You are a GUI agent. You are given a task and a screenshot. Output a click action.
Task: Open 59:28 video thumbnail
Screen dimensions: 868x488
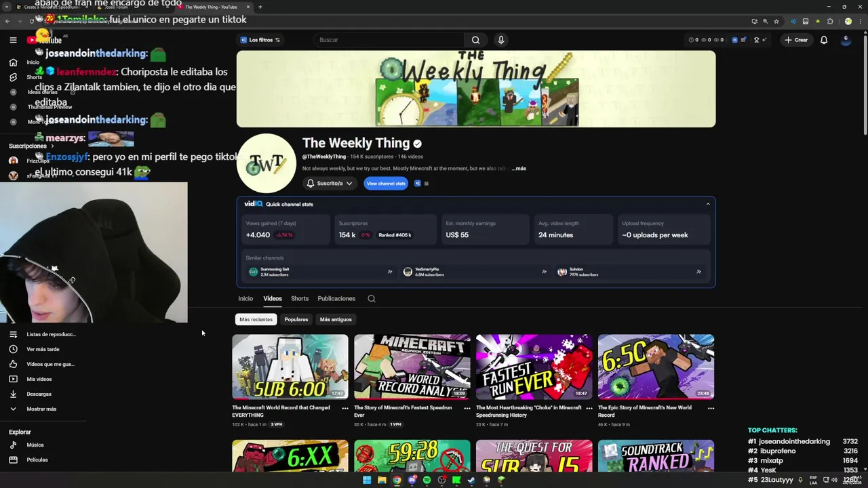coord(412,456)
